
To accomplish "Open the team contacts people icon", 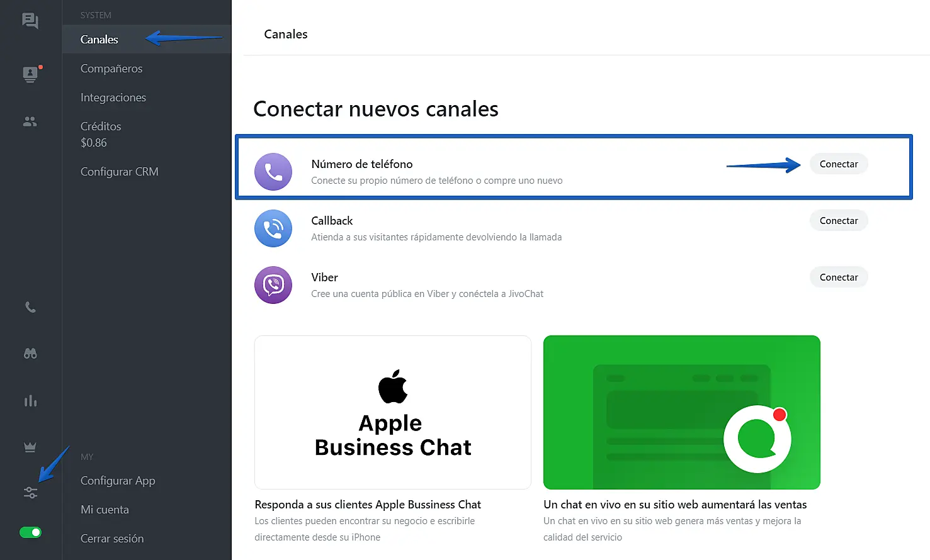I will (x=30, y=121).
